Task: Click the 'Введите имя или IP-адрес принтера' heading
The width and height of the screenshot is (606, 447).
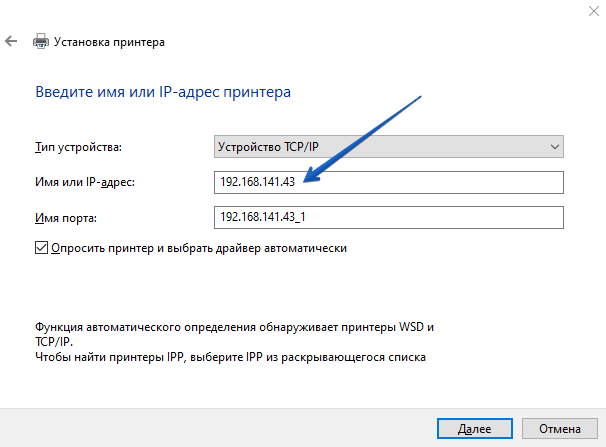Action: click(x=163, y=92)
